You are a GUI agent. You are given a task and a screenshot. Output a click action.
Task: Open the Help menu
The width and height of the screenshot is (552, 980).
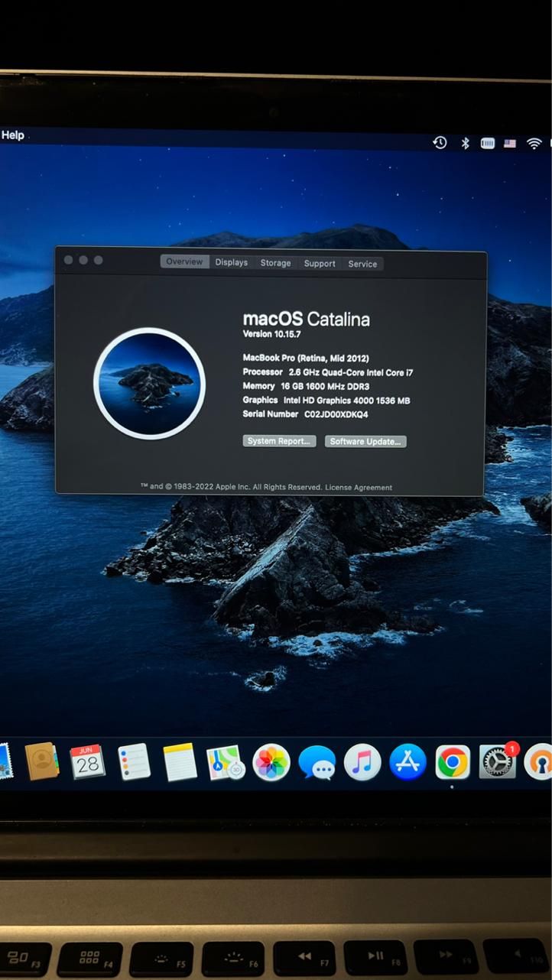12,135
